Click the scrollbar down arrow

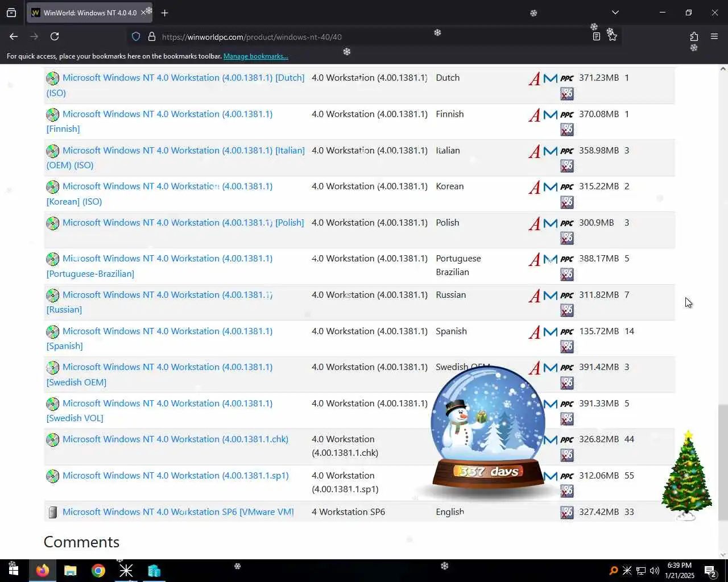(723, 554)
